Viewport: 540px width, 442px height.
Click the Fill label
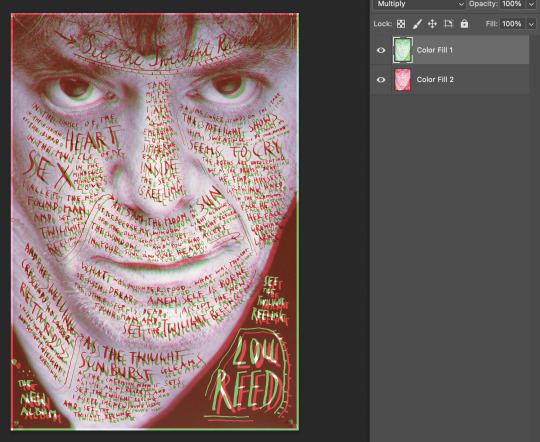(x=492, y=24)
